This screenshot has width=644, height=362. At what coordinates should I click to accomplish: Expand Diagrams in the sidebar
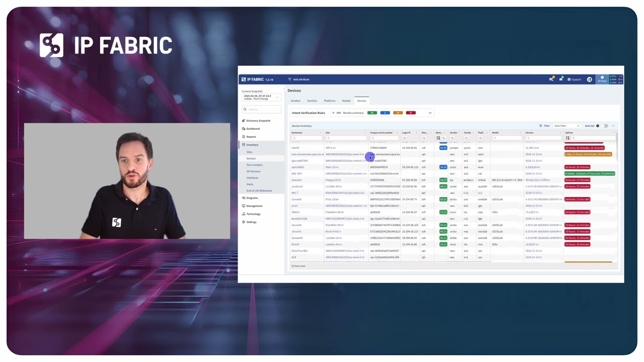[252, 198]
